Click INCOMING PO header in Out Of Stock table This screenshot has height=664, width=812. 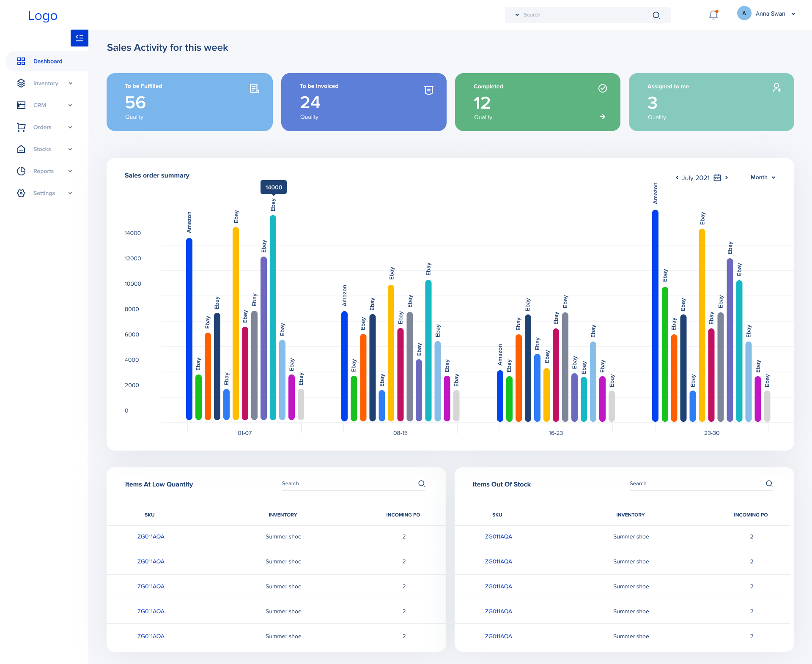[x=751, y=515]
